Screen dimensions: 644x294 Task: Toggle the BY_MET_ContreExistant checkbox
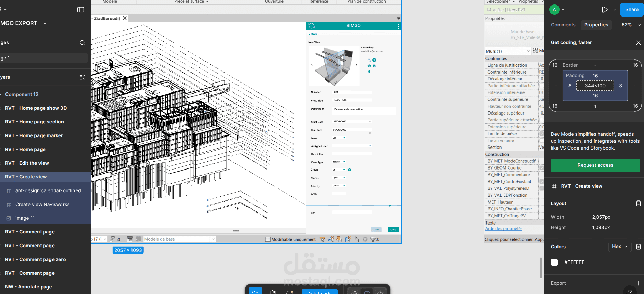point(541,182)
